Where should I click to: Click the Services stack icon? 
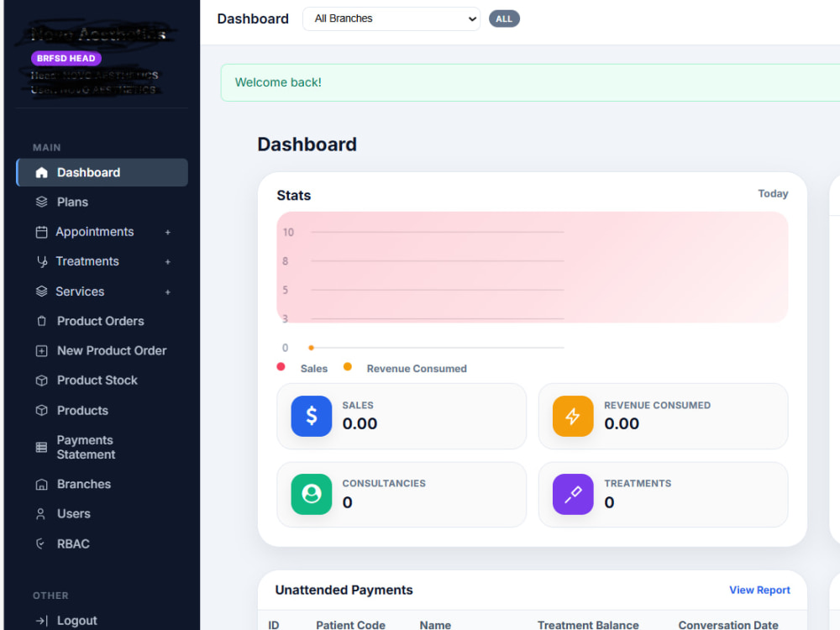pyautogui.click(x=41, y=291)
